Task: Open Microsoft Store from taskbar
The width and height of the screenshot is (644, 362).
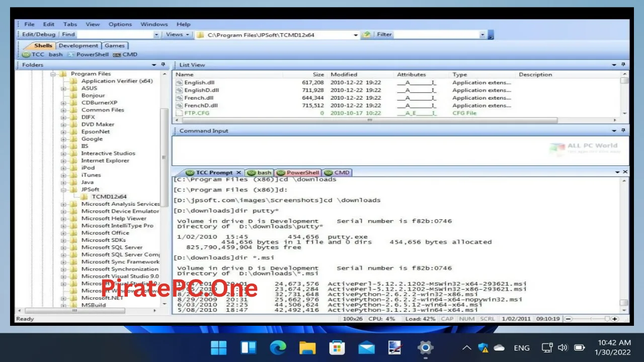Action: point(337,347)
